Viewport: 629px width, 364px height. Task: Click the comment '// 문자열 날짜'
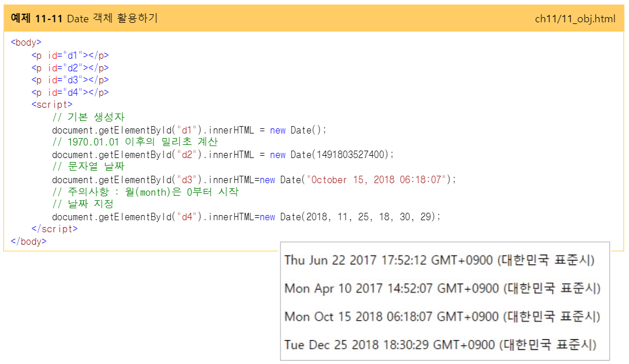[x=89, y=166]
